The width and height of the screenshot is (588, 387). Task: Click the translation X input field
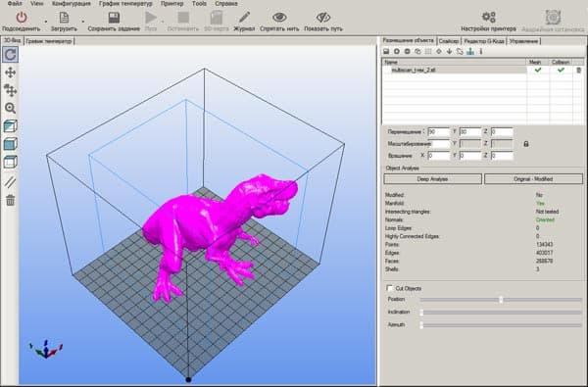point(438,132)
